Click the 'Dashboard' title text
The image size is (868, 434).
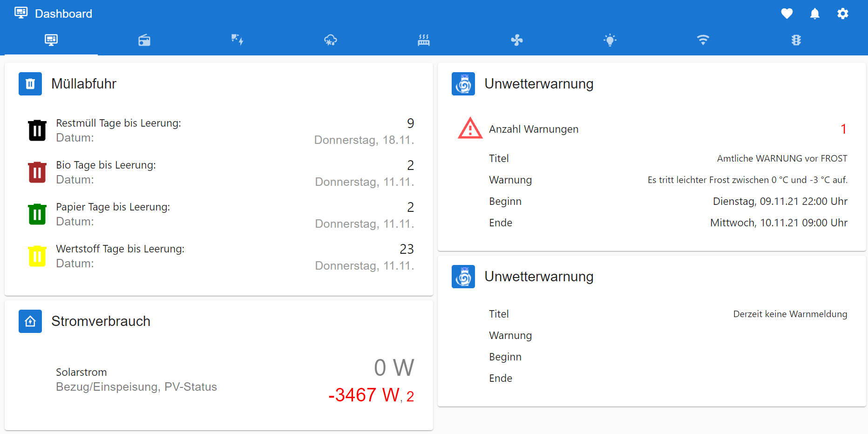tap(64, 14)
